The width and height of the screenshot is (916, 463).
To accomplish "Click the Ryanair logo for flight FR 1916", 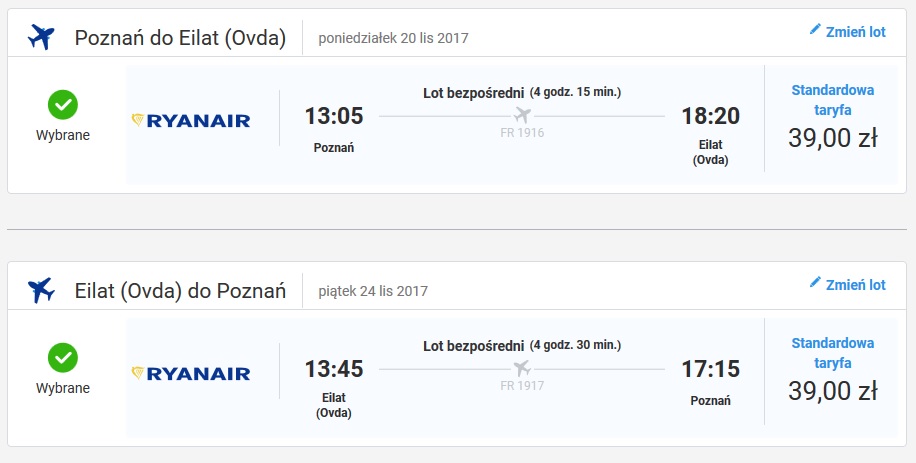I will [191, 120].
